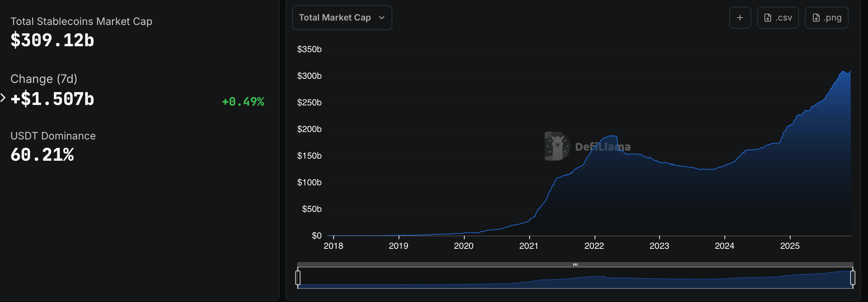868x302 pixels.
Task: Click the DefiLlama watermark text
Action: [x=603, y=147]
